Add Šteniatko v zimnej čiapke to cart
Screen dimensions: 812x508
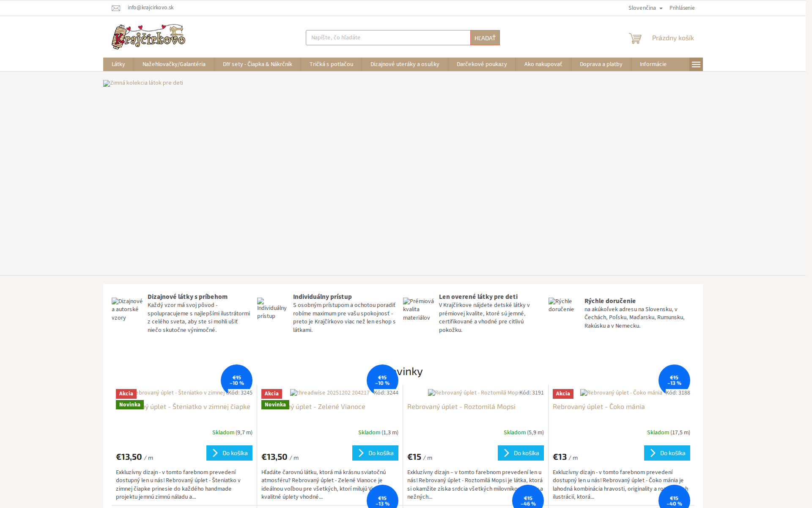[229, 453]
